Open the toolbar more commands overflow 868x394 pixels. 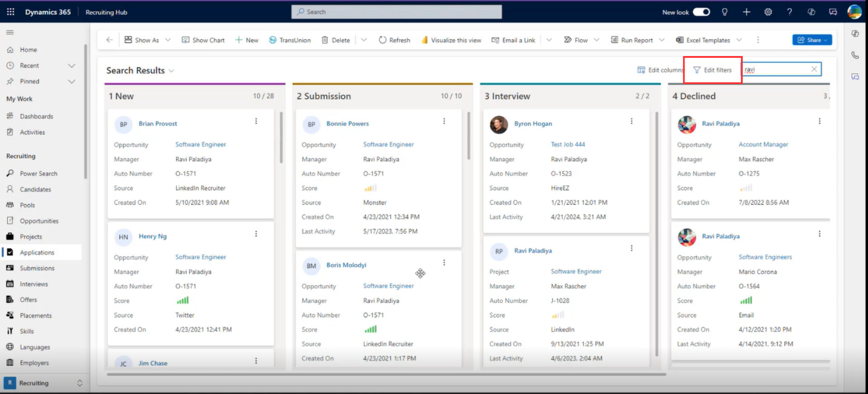pos(758,40)
